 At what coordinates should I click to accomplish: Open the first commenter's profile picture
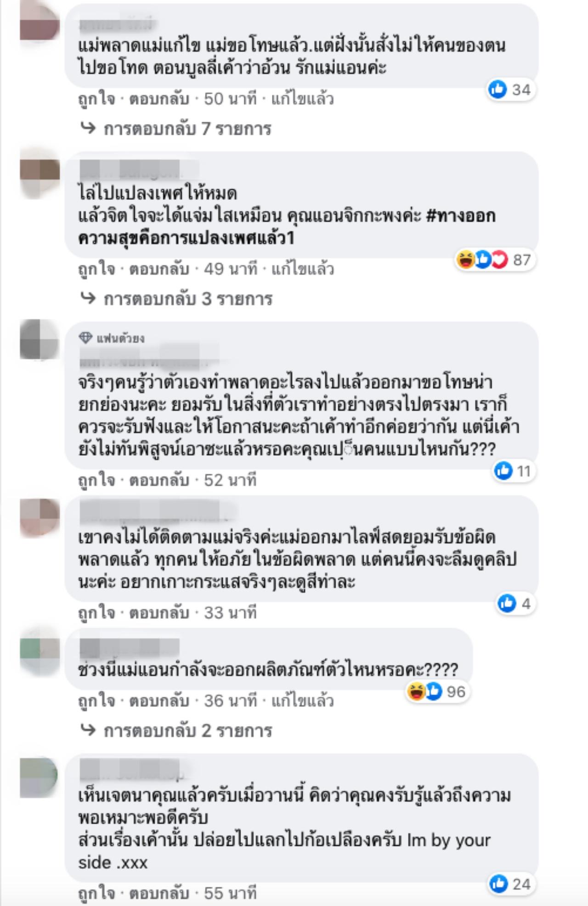pyautogui.click(x=40, y=21)
